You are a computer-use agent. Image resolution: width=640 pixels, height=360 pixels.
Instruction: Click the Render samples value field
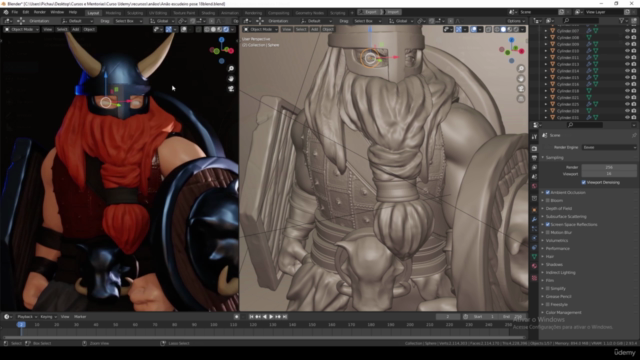609,167
